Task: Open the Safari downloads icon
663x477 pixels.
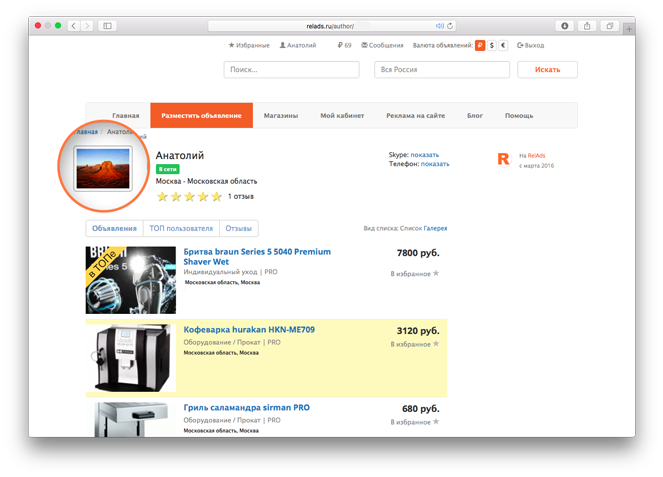Action: 564,26
